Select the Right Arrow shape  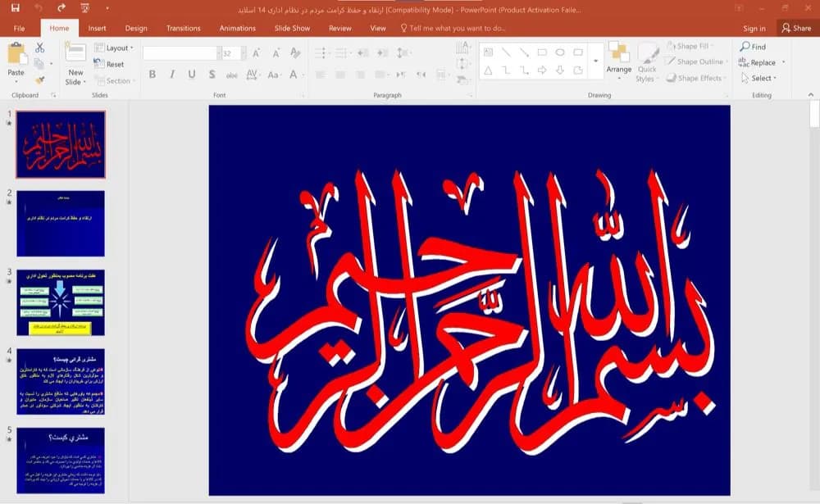pos(542,70)
